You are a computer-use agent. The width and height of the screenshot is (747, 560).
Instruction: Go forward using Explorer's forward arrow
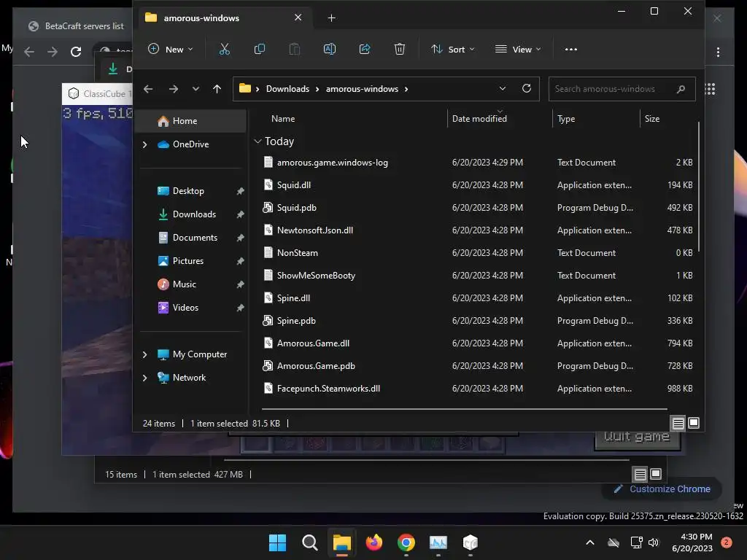pos(174,89)
